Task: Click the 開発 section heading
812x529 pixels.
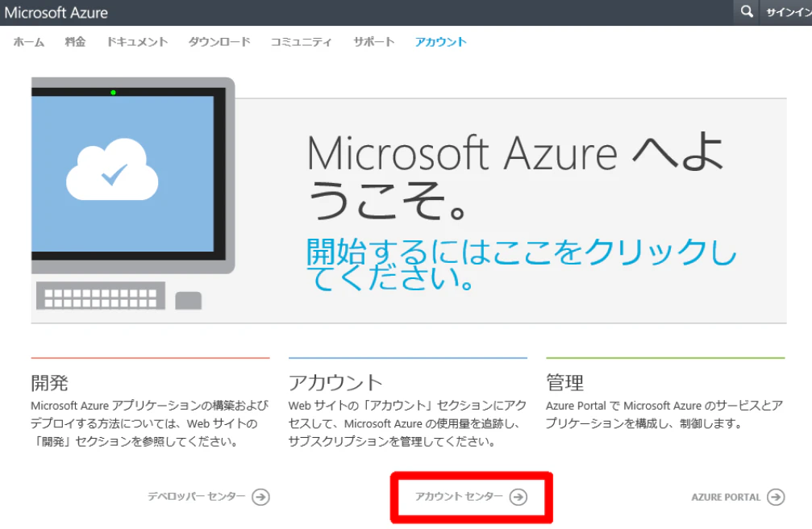Action: tap(49, 383)
